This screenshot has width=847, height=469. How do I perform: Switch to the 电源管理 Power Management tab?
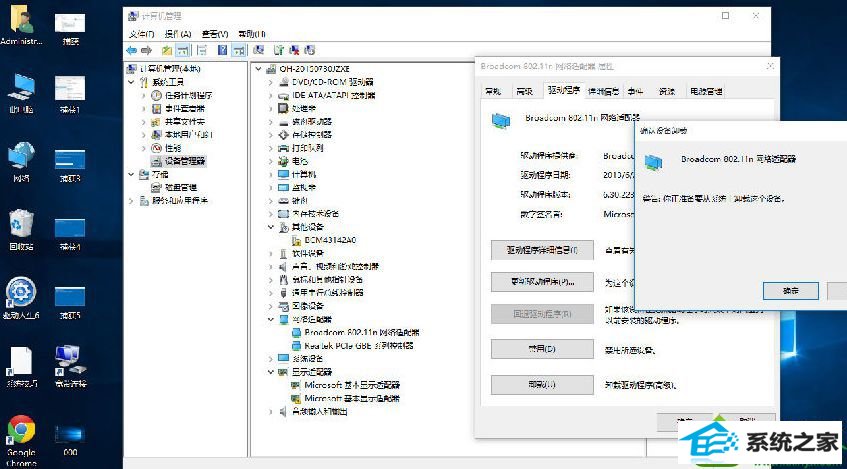click(706, 91)
